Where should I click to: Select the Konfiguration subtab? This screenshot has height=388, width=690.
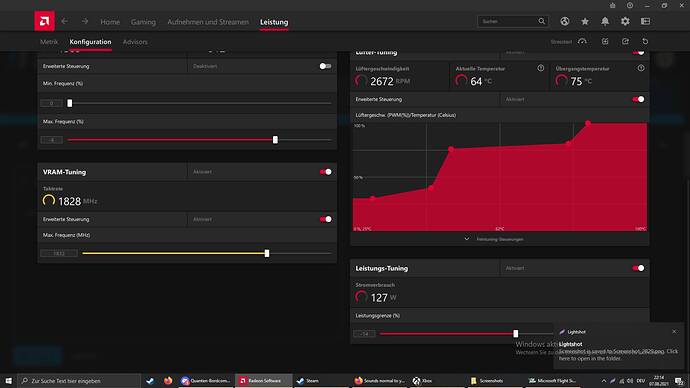pos(90,42)
